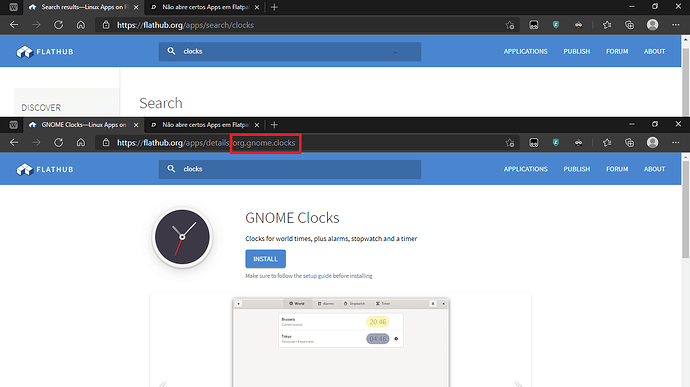Viewport: 690px width, 387px height.
Task: Click GNOME Clocks app icon image
Action: (182, 237)
